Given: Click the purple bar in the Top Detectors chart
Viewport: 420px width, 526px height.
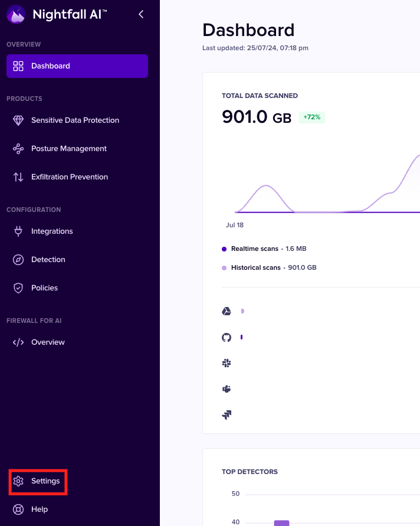Looking at the screenshot, I should [281, 522].
